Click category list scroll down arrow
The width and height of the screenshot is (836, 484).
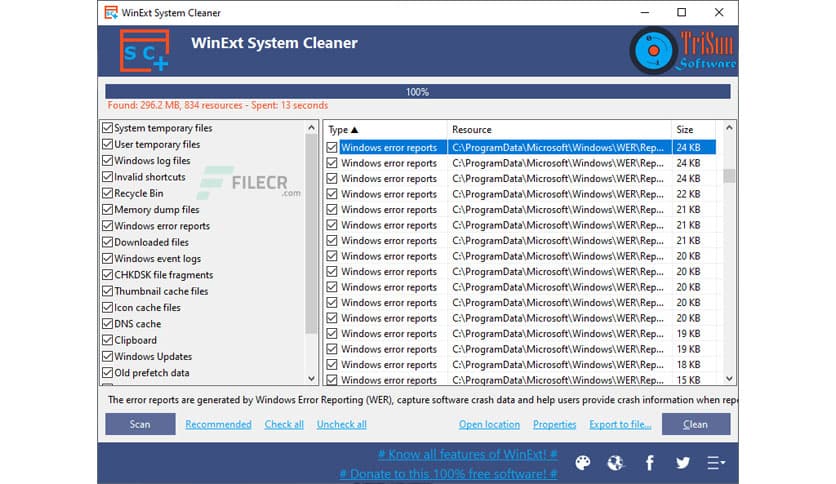[x=311, y=378]
